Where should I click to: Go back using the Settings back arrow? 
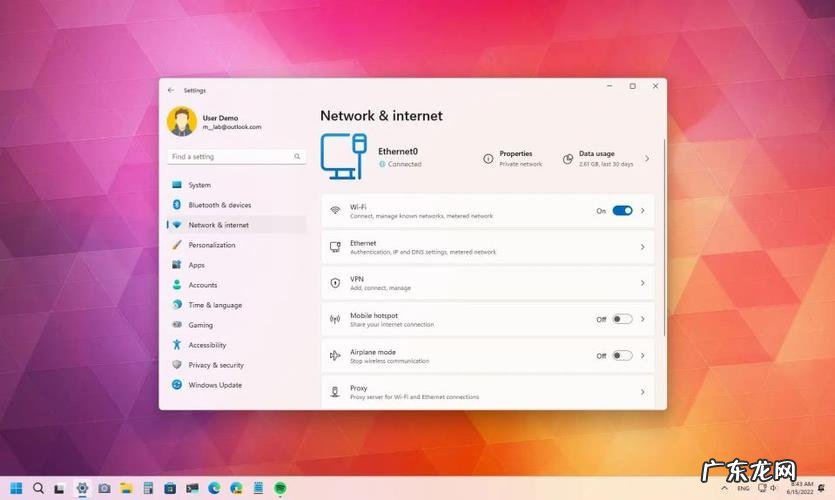point(170,90)
